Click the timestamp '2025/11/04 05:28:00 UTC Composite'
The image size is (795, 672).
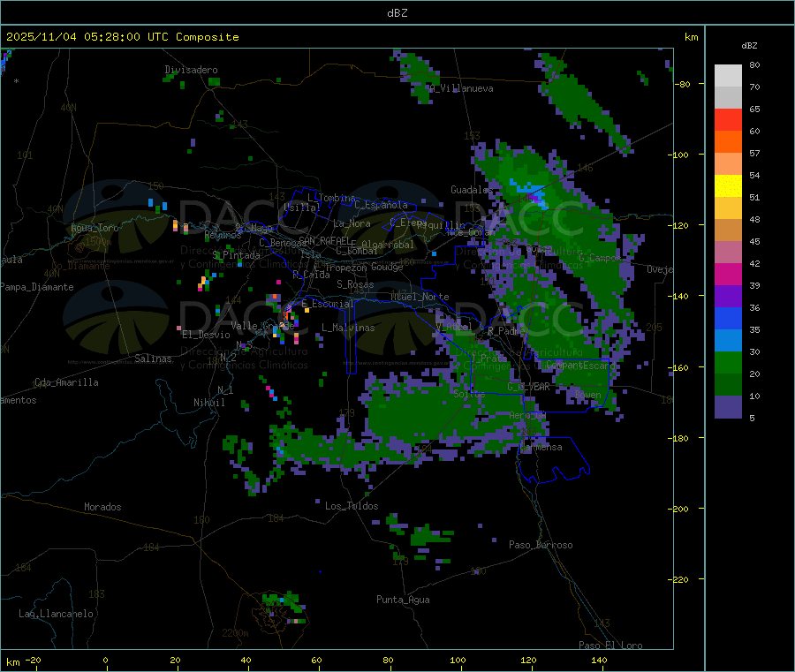pos(122,37)
